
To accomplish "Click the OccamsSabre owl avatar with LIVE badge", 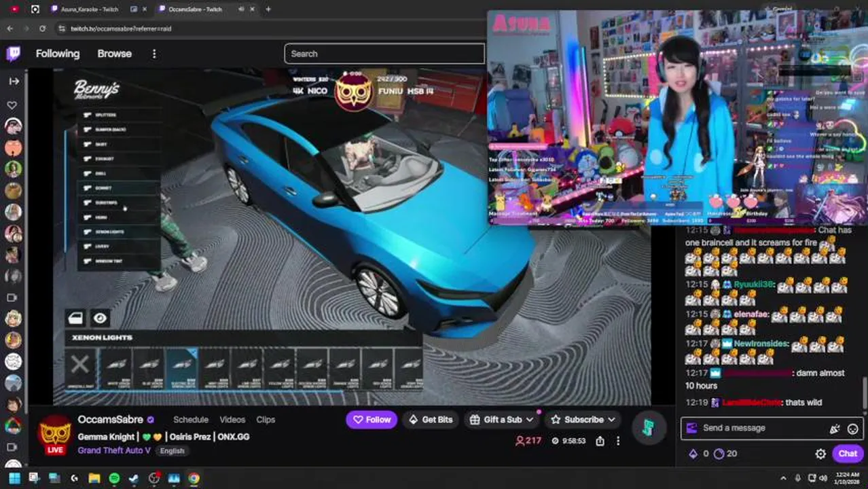I will pos(55,435).
